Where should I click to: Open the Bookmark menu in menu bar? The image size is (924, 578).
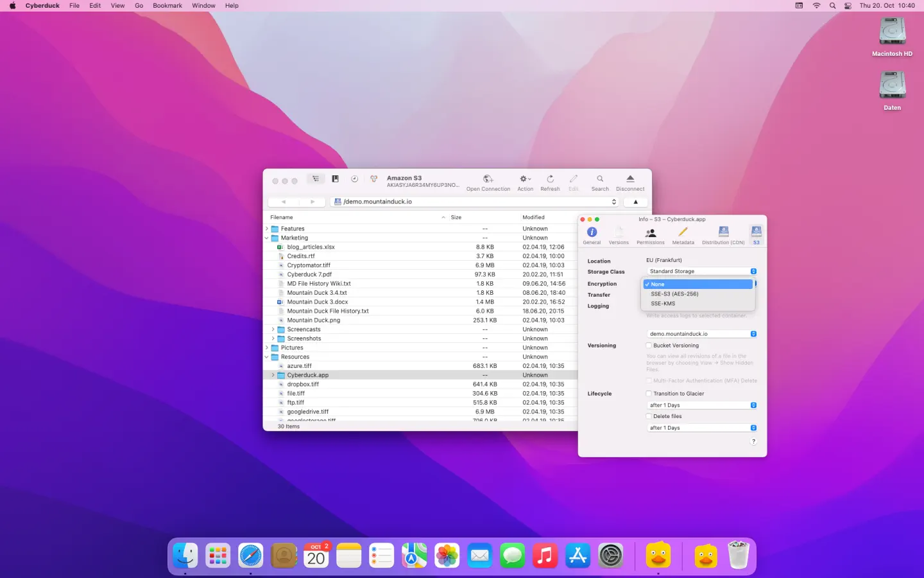pos(167,6)
